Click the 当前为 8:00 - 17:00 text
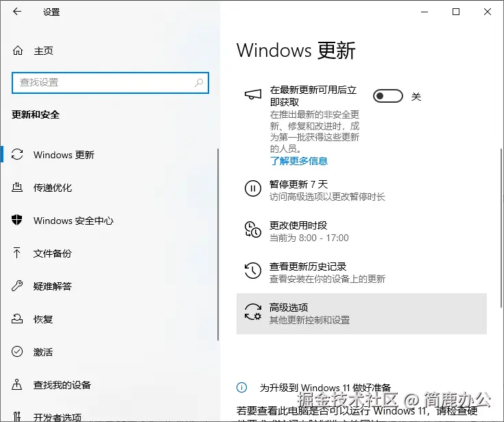This screenshot has width=504, height=422. click(309, 238)
